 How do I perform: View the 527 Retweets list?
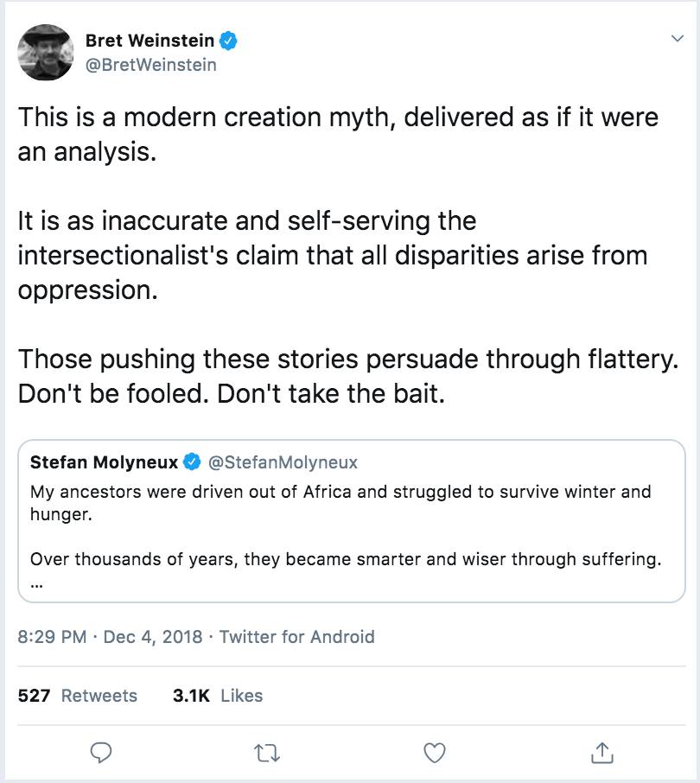pos(78,696)
